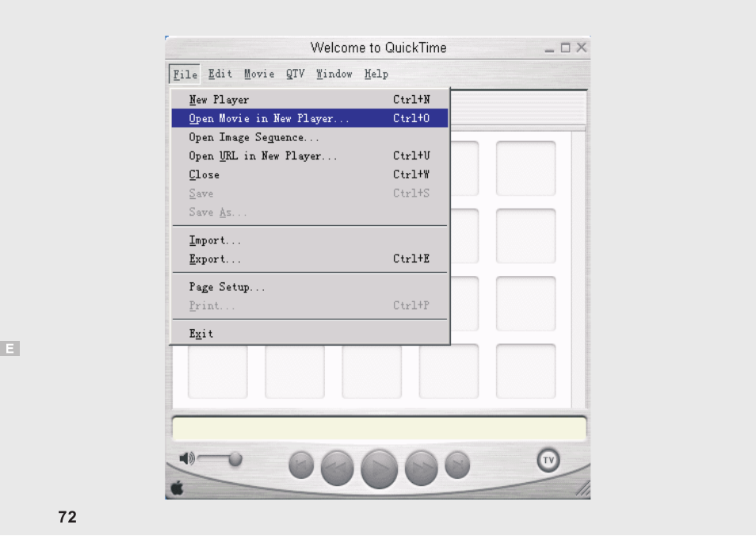Click the rewind button
The height and width of the screenshot is (536, 756).
(337, 468)
